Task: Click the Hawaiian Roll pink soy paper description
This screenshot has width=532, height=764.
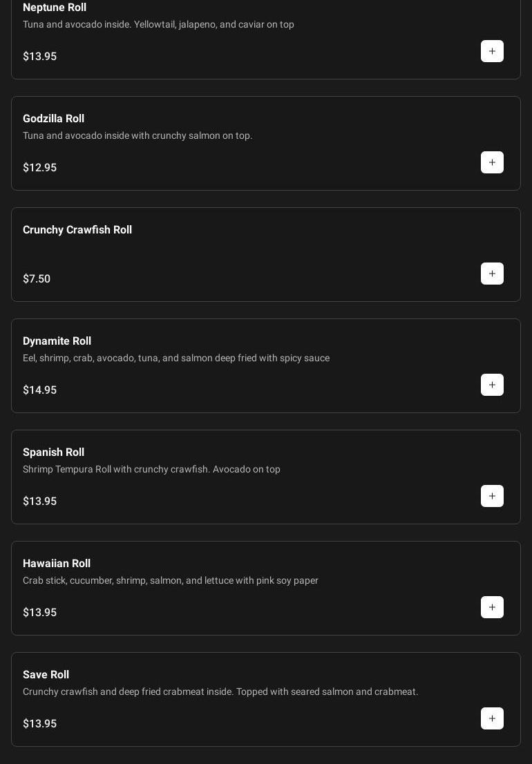Action: point(171,580)
